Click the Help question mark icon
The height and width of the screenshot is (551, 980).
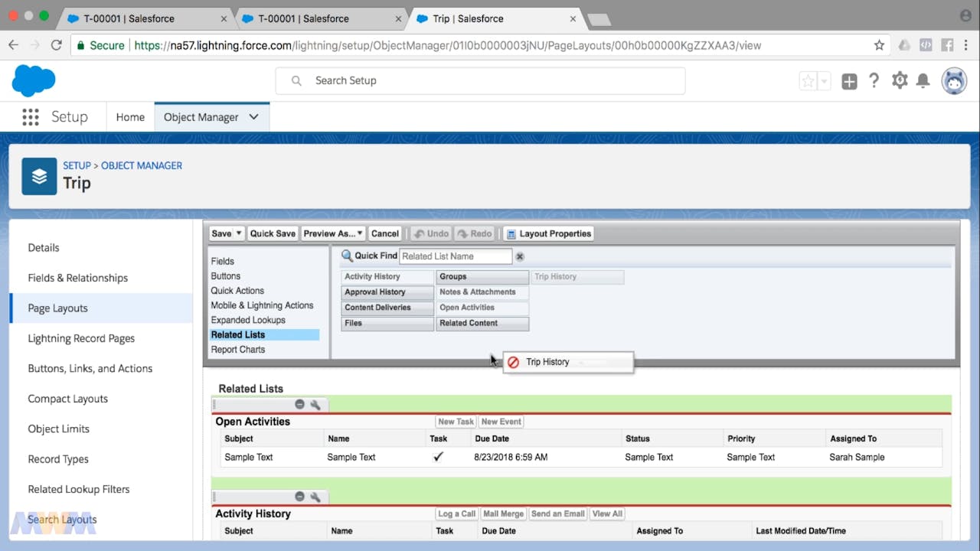(x=874, y=80)
